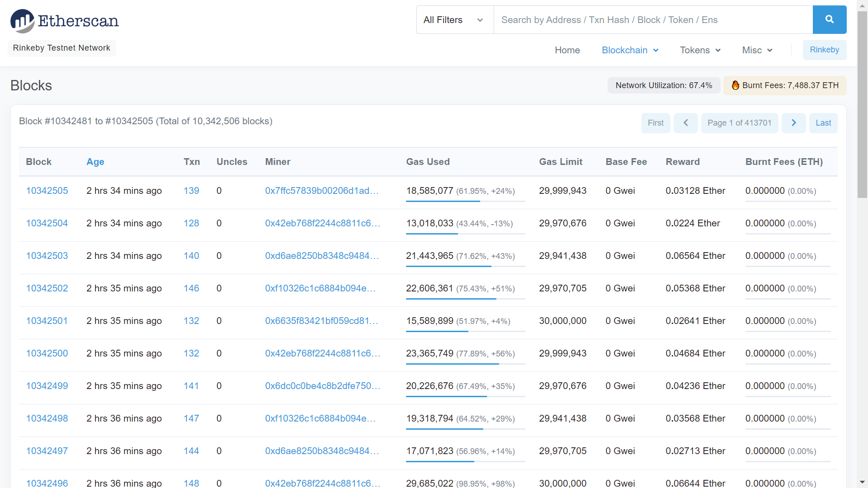Screen dimensions: 868x488
Task: Click the Burnt Fees (ETH) column header
Action: [x=784, y=162]
